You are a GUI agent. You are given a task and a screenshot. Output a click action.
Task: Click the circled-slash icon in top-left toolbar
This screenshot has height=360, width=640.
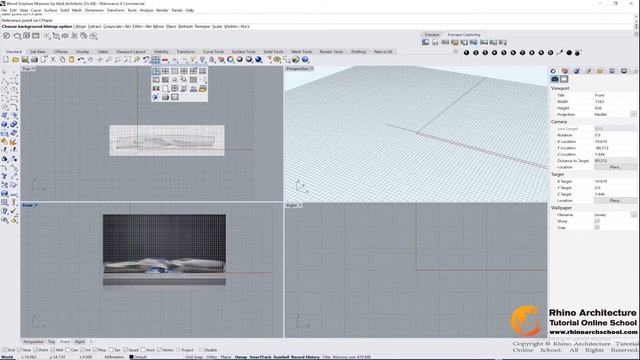(7, 36)
